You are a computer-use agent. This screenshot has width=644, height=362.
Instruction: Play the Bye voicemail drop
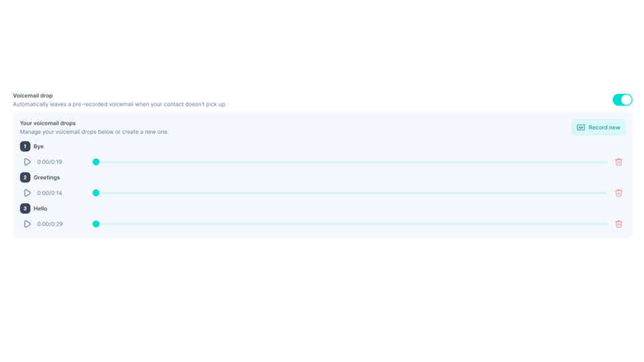(x=27, y=162)
